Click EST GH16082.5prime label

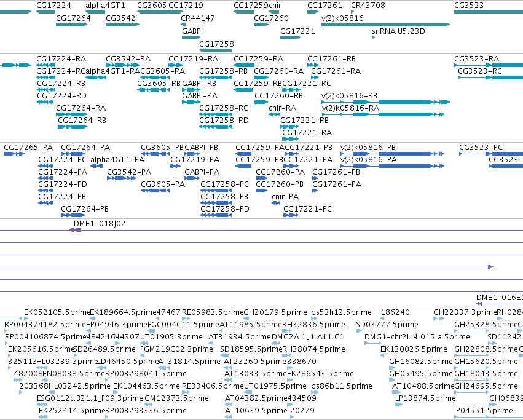pos(420,361)
